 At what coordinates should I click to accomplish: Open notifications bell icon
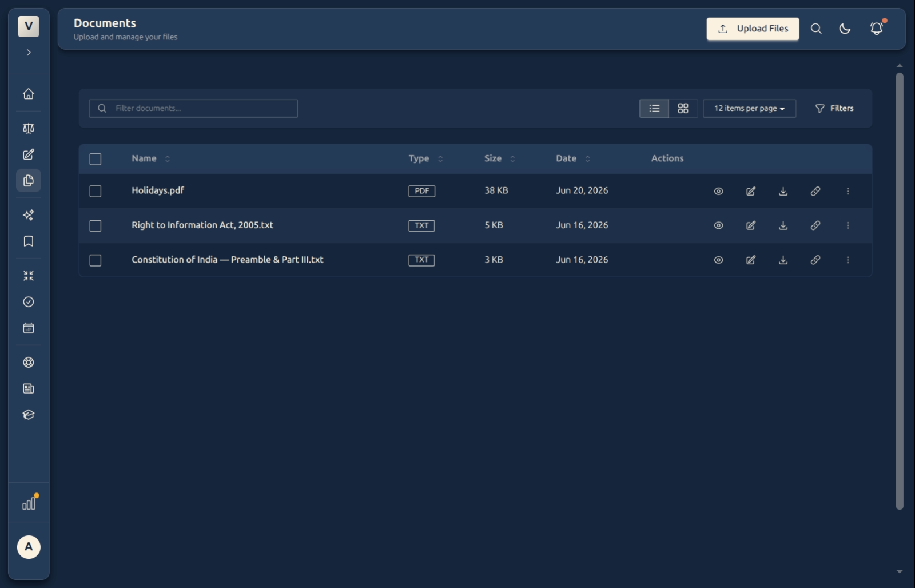click(x=877, y=29)
